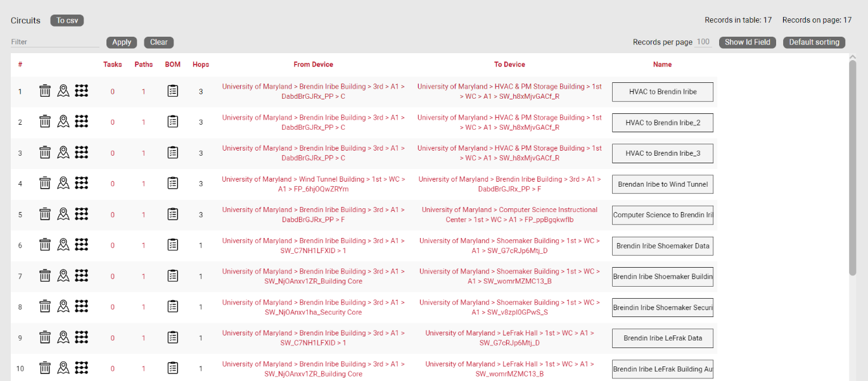
Task: Click map location icon in row 5
Action: pyautogui.click(x=63, y=215)
